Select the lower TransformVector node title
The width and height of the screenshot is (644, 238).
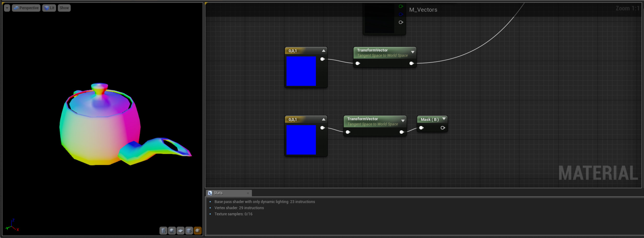point(362,119)
